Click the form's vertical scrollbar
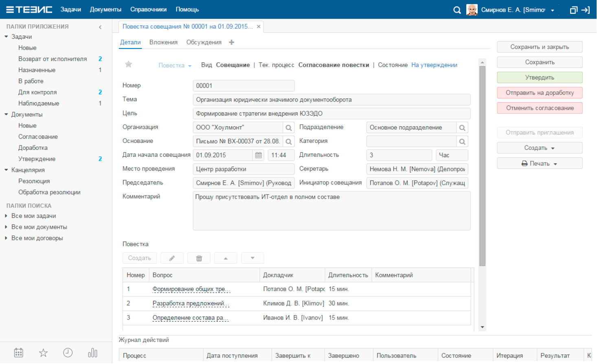Viewport: 597px width, 364px height. point(482,163)
